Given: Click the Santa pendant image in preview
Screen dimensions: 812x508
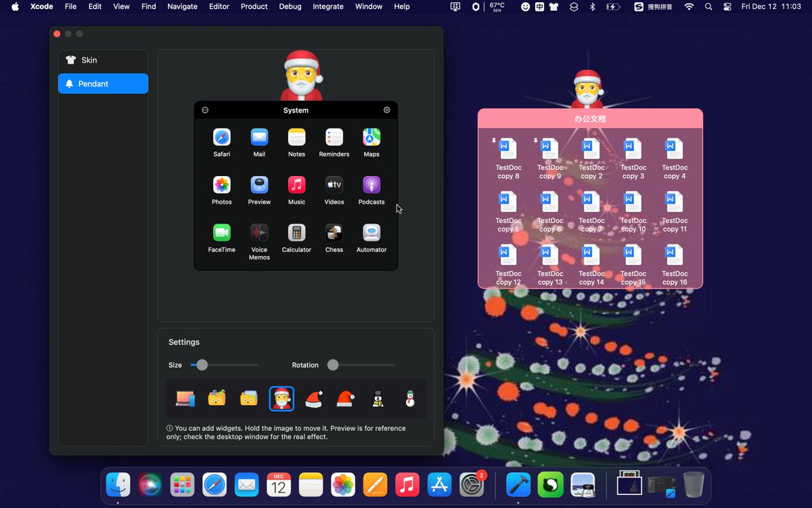Looking at the screenshot, I should tap(301, 76).
